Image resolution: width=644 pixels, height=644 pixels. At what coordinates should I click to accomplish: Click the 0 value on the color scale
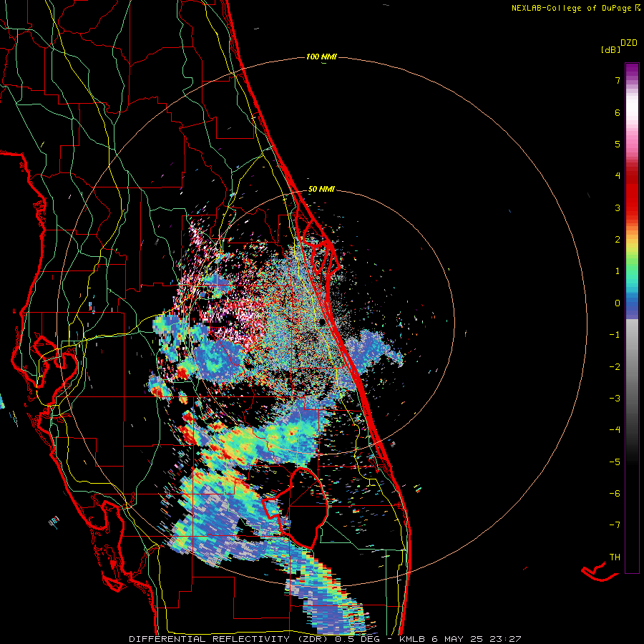618,303
